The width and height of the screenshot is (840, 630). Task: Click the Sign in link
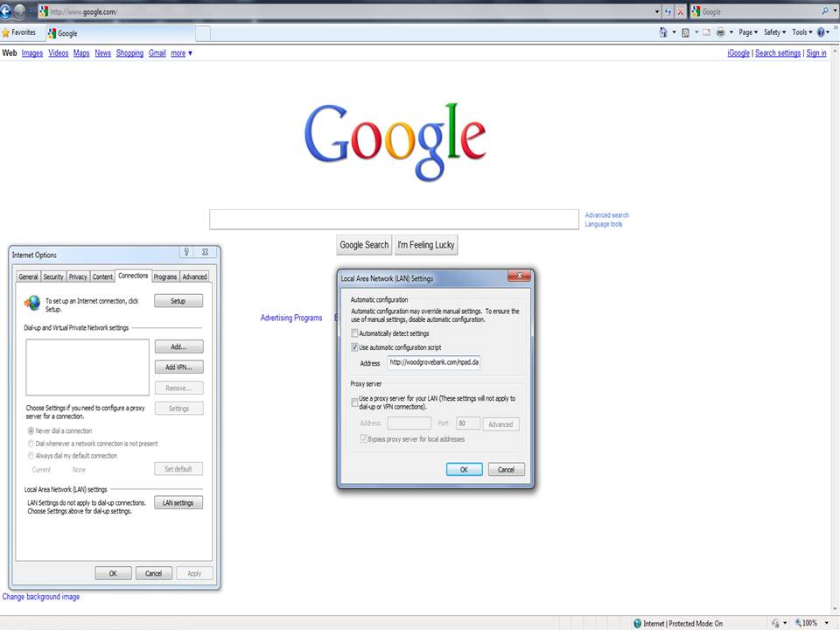[815, 53]
